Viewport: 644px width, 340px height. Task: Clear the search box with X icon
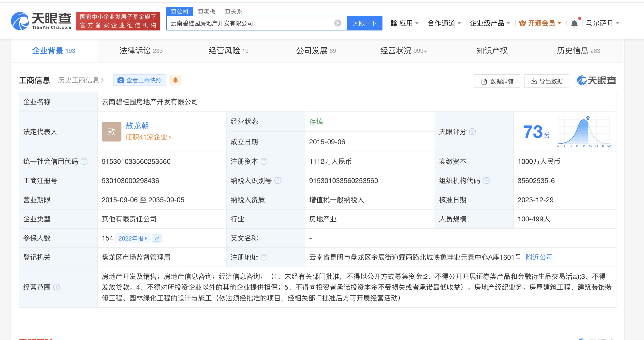pyautogui.click(x=337, y=23)
